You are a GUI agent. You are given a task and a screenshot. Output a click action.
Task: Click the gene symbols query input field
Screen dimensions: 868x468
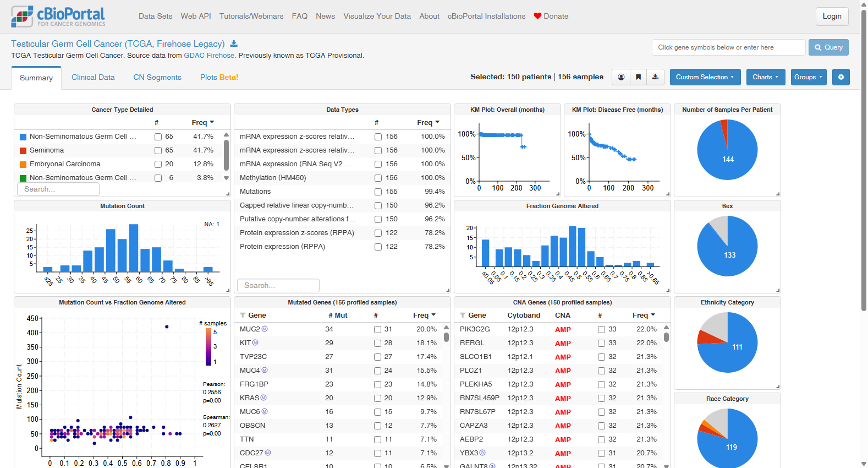(x=729, y=47)
